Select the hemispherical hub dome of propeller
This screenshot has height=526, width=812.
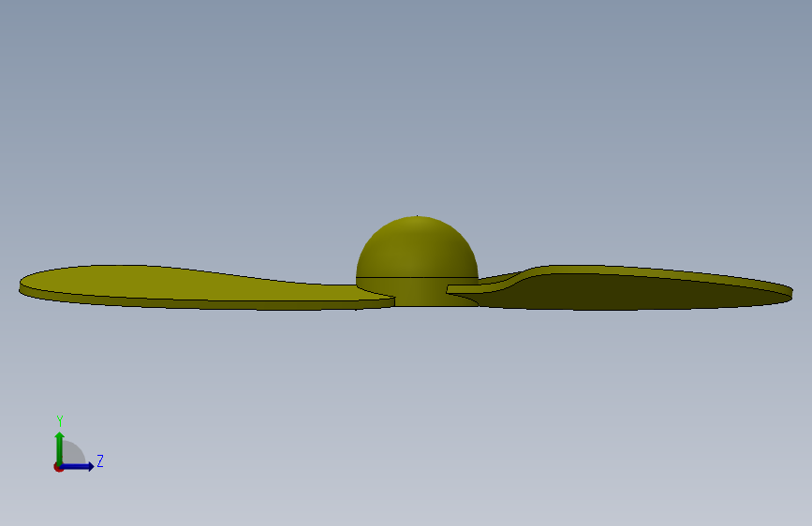417,249
